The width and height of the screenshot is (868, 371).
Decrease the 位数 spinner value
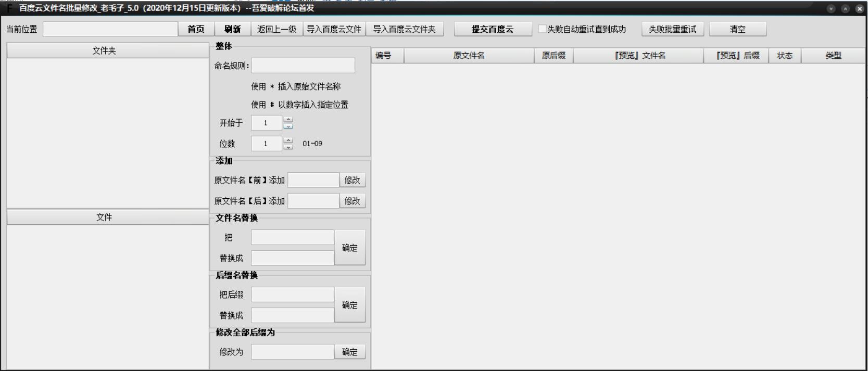pos(288,147)
